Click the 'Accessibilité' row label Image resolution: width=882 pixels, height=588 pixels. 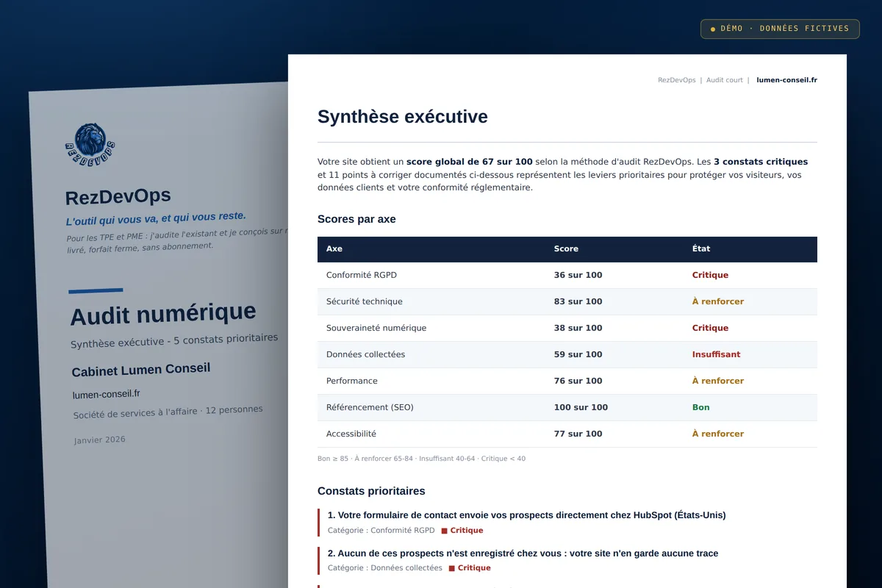351,434
